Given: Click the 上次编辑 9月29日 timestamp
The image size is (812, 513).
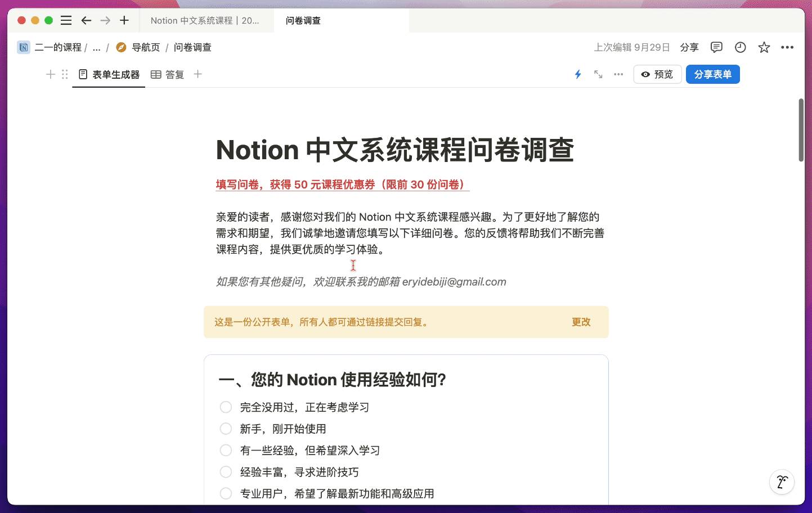Looking at the screenshot, I should (x=632, y=47).
